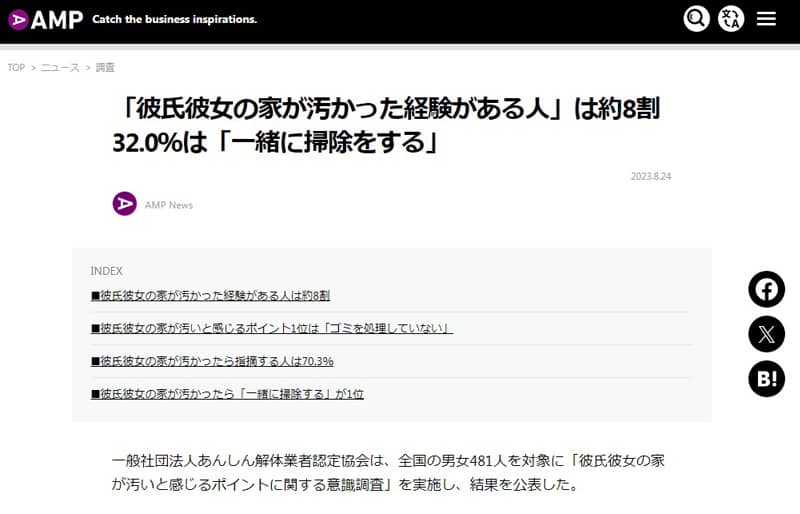
Task: Open the hamburger menu
Action: click(x=766, y=19)
